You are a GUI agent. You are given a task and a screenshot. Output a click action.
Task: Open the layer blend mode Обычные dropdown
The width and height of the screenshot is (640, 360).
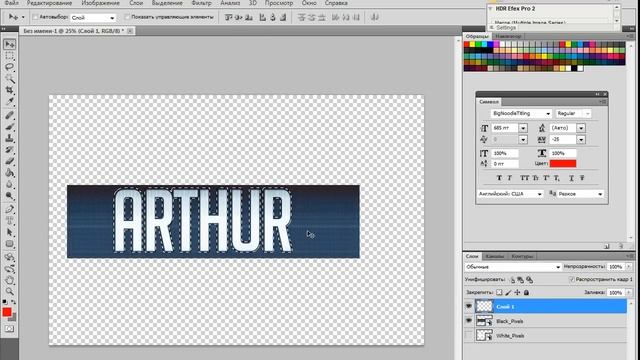(x=513, y=267)
